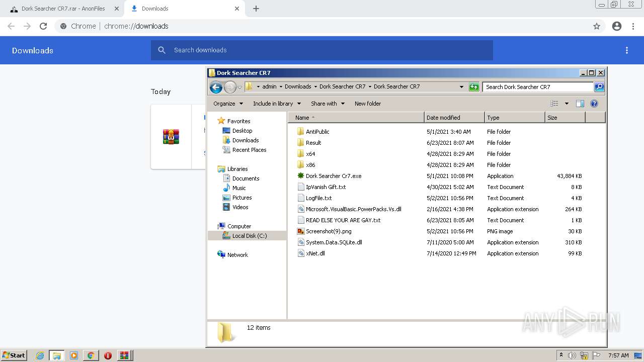Select the READ ELSE YOUR ARE GAY.txt file
The height and width of the screenshot is (362, 644).
point(343,220)
